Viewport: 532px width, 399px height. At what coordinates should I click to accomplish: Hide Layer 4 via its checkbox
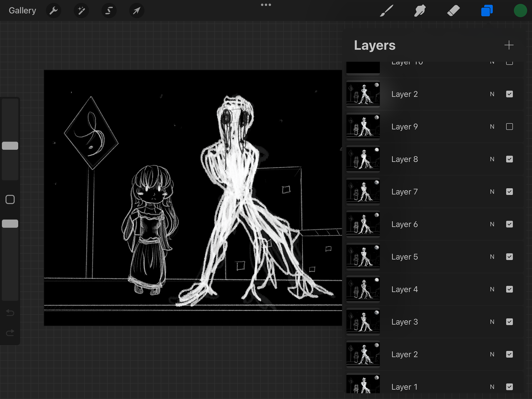point(509,289)
